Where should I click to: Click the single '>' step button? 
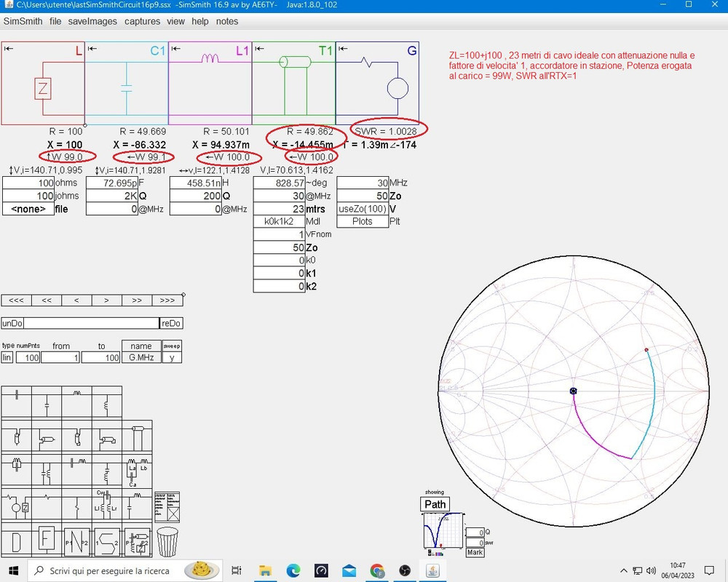pyautogui.click(x=107, y=300)
